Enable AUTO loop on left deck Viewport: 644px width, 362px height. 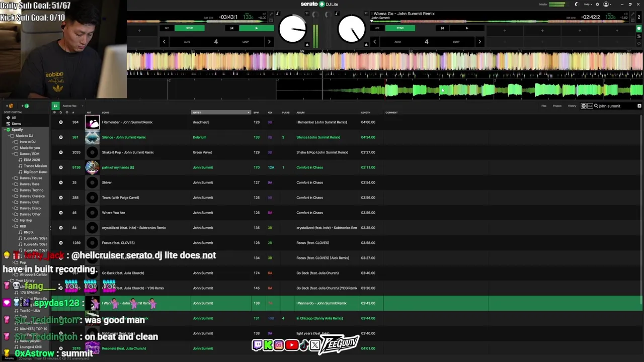pos(187,42)
